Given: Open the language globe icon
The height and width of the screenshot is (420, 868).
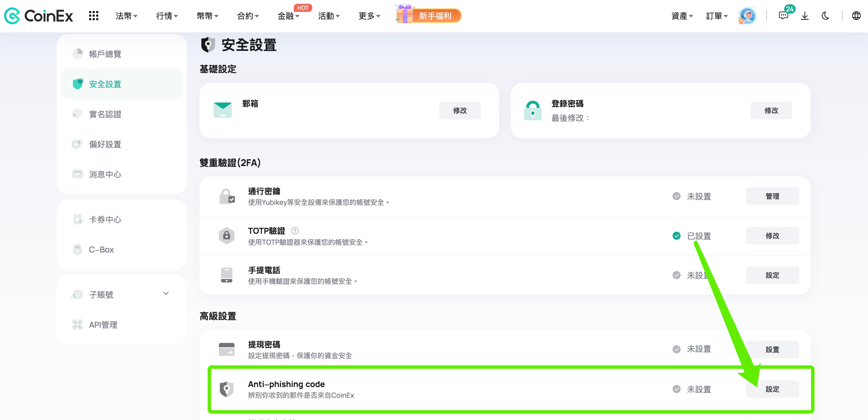Looking at the screenshot, I should pyautogui.click(x=856, y=16).
